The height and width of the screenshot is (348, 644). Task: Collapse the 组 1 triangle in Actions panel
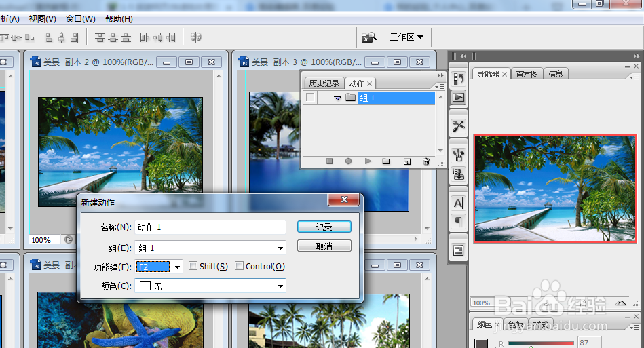pos(337,98)
